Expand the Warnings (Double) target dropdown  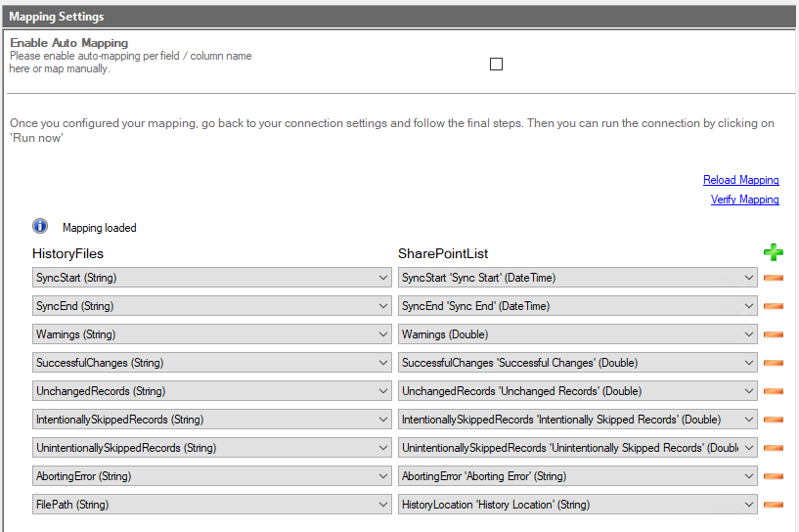click(577, 335)
